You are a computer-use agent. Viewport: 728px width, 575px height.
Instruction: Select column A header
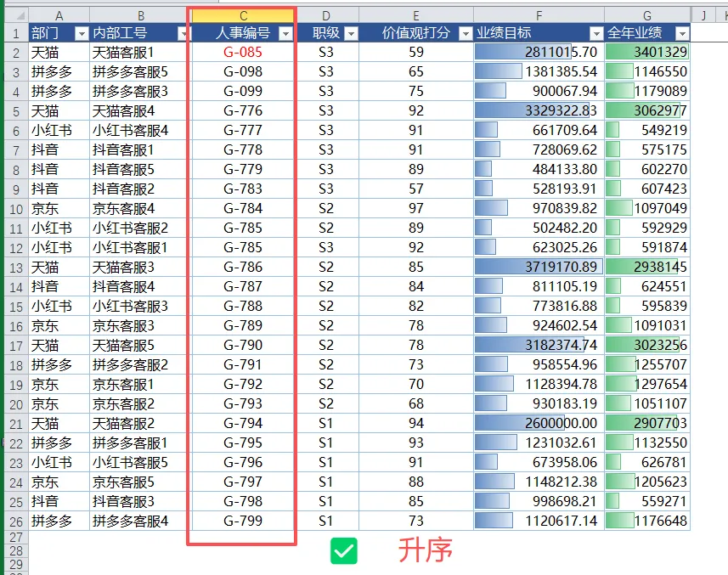(x=59, y=16)
